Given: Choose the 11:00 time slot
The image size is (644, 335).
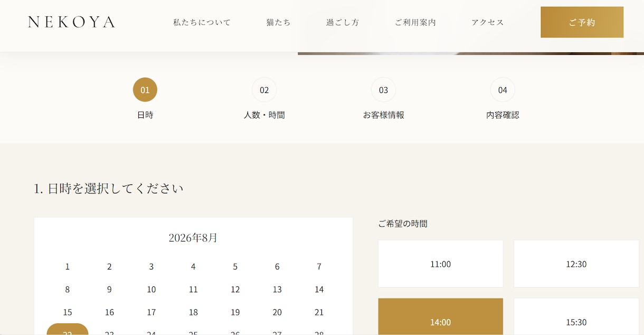Looking at the screenshot, I should 441,264.
